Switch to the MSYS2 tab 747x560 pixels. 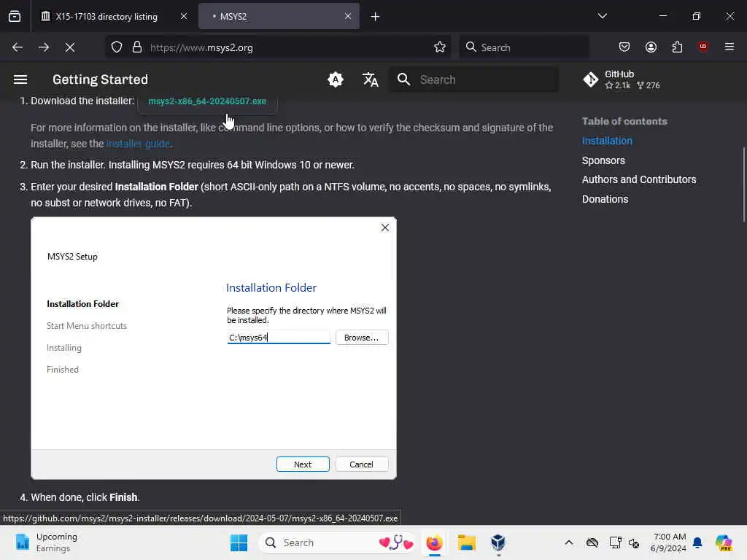279,17
